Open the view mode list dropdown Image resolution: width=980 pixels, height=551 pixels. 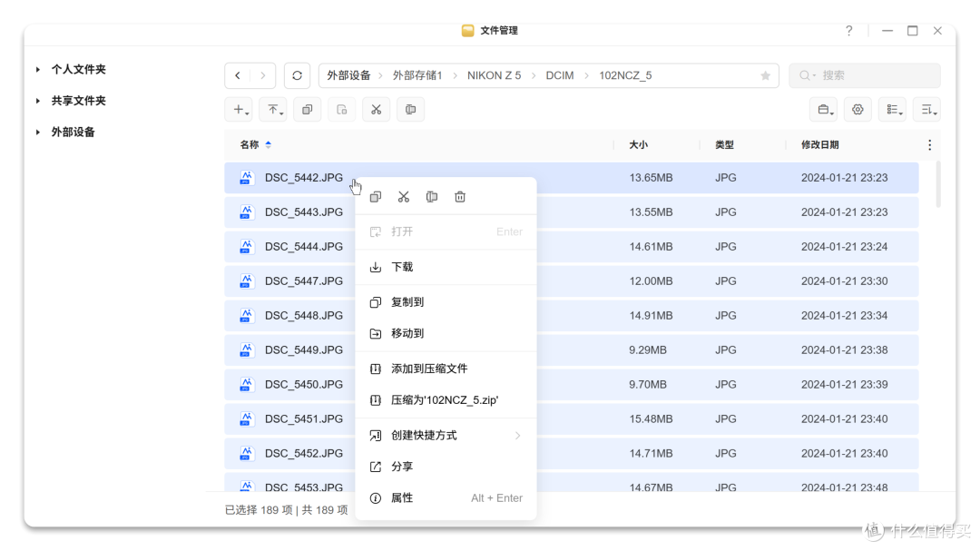coord(893,110)
